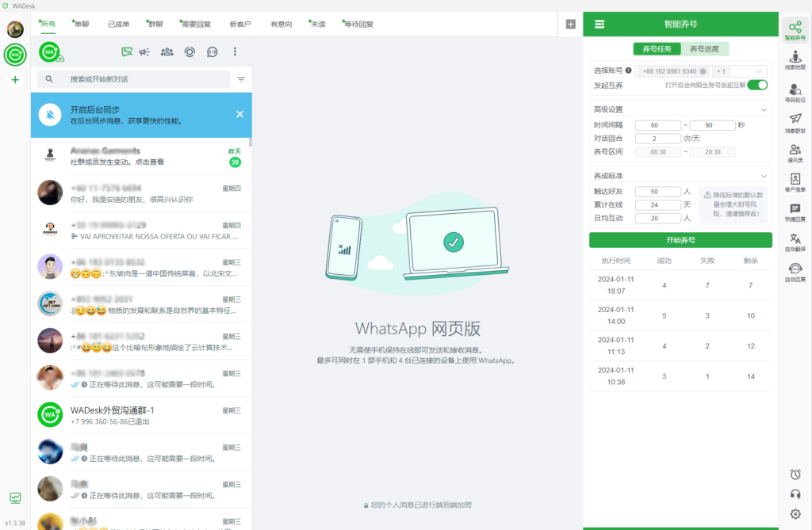The image size is (812, 530).
Task: Click the 开始养号 button
Action: point(680,240)
